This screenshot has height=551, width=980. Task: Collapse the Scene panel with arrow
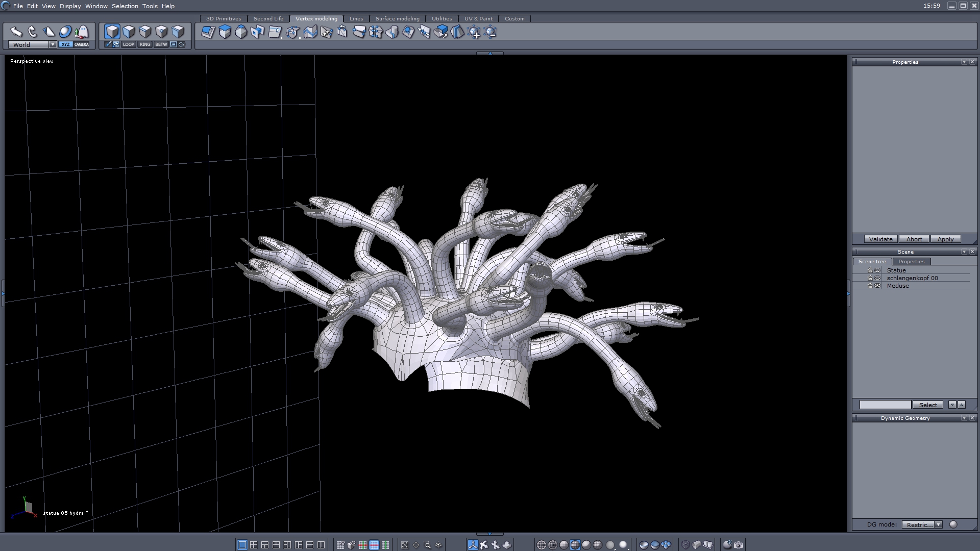click(x=964, y=252)
